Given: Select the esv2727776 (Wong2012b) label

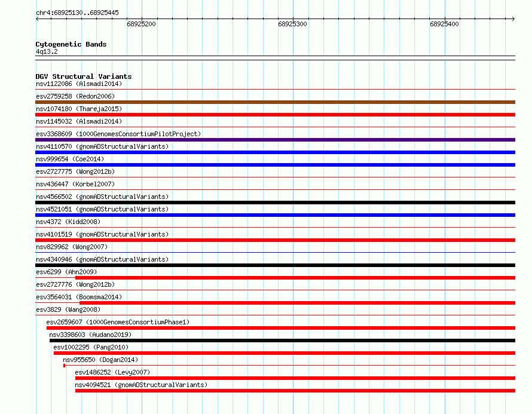Looking at the screenshot, I should tap(75, 284).
